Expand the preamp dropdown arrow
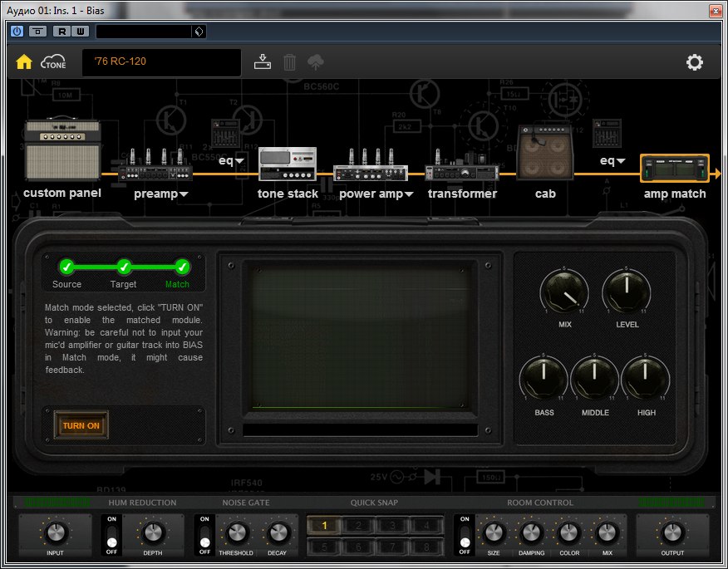 pyautogui.click(x=184, y=194)
